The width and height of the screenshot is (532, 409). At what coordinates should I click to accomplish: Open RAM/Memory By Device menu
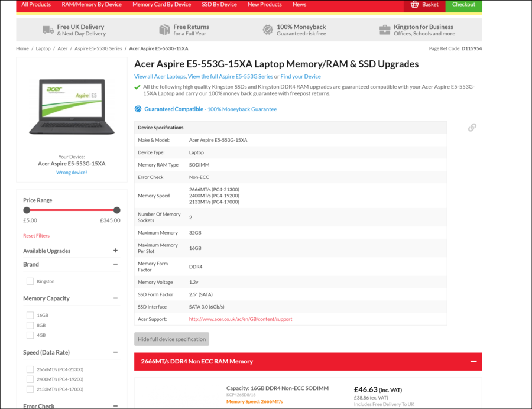(92, 4)
